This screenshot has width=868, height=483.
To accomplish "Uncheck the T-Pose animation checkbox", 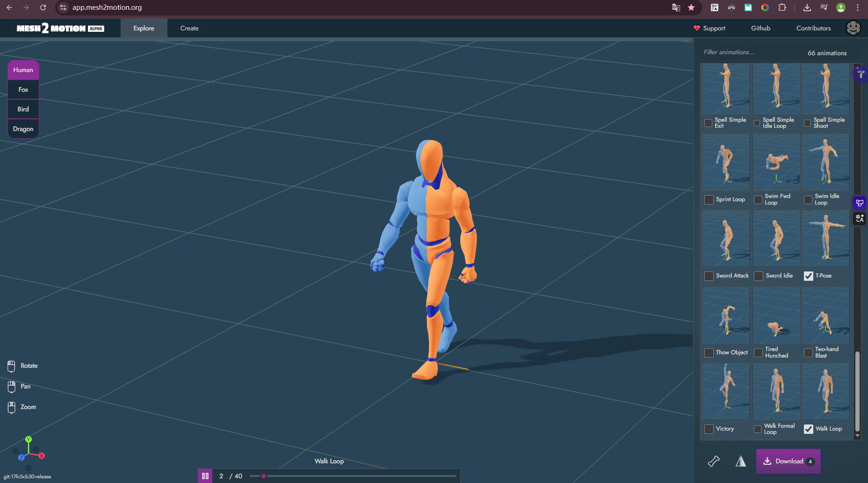I will [x=808, y=276].
